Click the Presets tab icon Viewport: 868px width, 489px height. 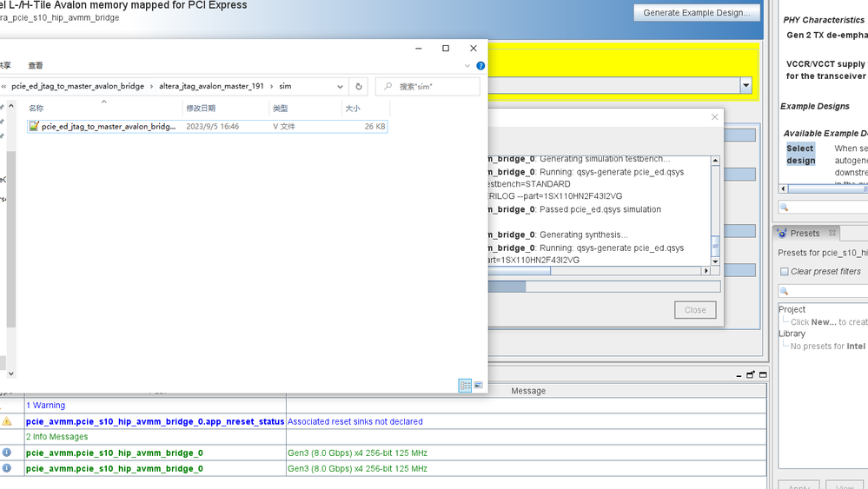click(782, 234)
